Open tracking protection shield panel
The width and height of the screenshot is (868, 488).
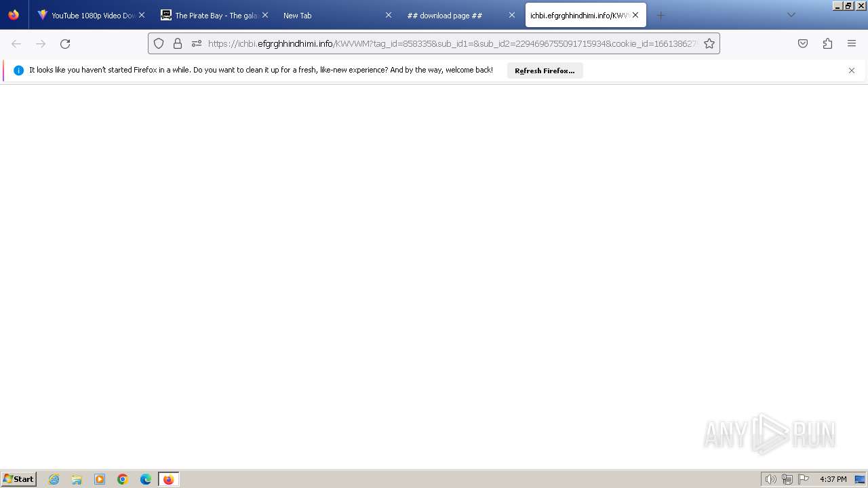coord(159,43)
